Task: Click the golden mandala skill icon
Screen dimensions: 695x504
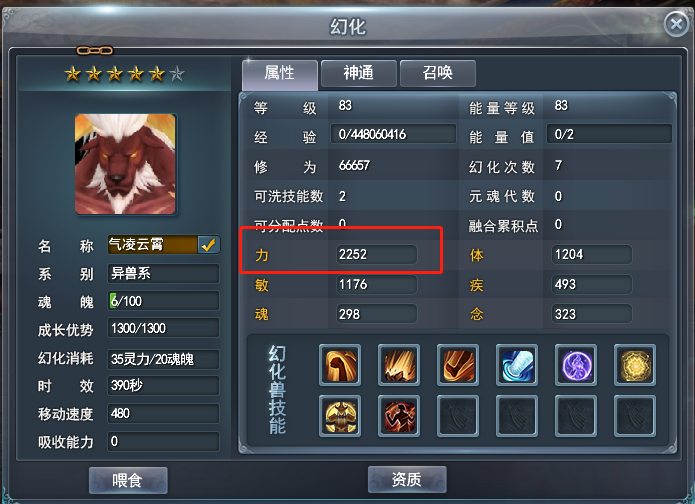Action: 635,365
